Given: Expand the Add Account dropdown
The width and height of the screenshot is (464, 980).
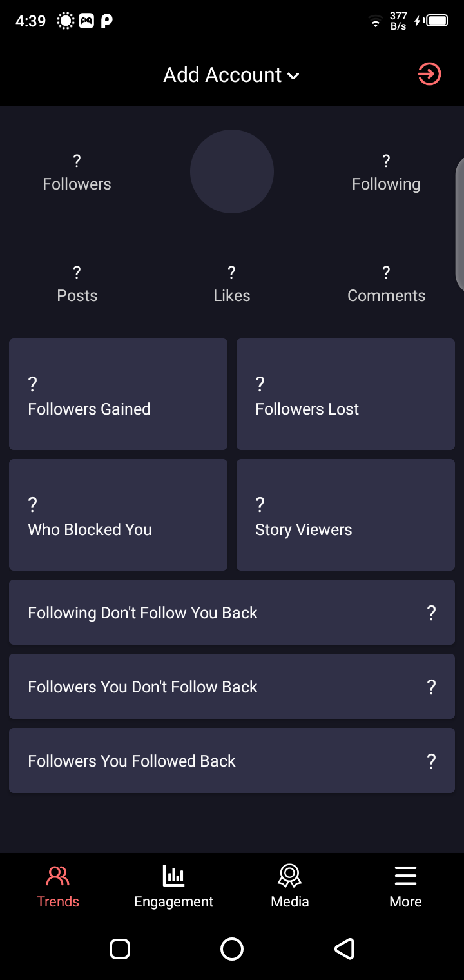Looking at the screenshot, I should point(223,75).
